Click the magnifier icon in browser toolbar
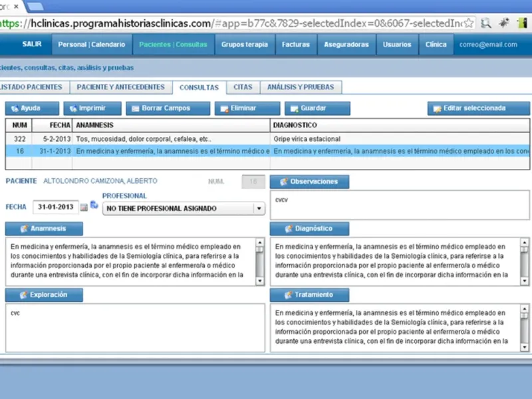This screenshot has height=399, width=532. pos(486,23)
